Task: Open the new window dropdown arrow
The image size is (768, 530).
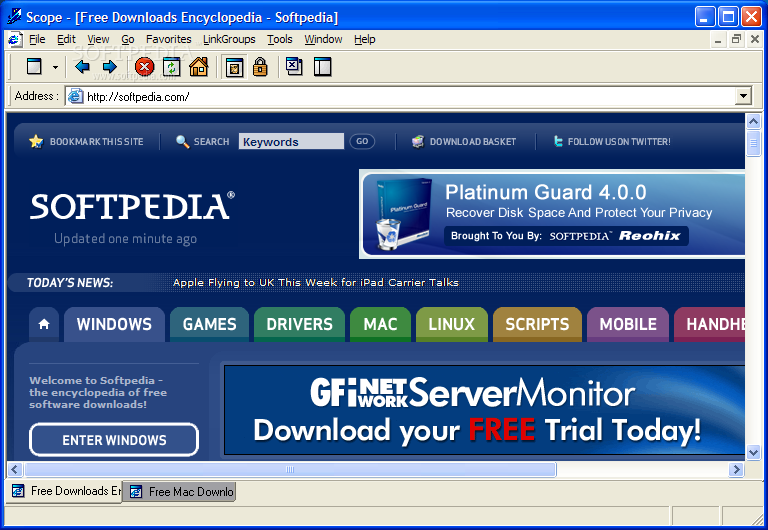Action: [55, 67]
